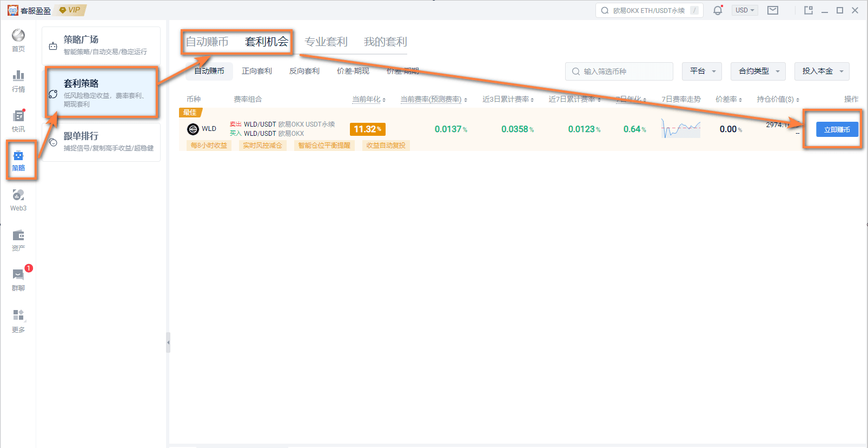Image resolution: width=868 pixels, height=448 pixels.
Task: Click the 智能仓位平衡提醒 tag
Action: point(324,145)
